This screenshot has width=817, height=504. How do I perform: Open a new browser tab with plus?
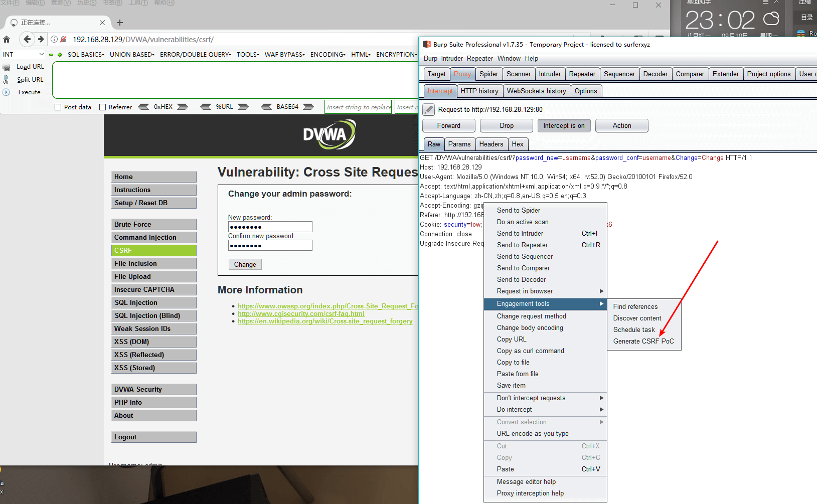(120, 23)
